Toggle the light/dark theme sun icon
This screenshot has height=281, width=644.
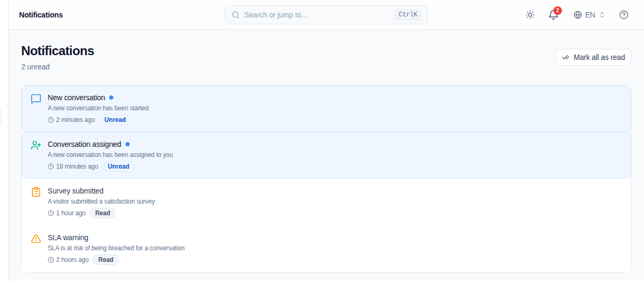point(530,15)
